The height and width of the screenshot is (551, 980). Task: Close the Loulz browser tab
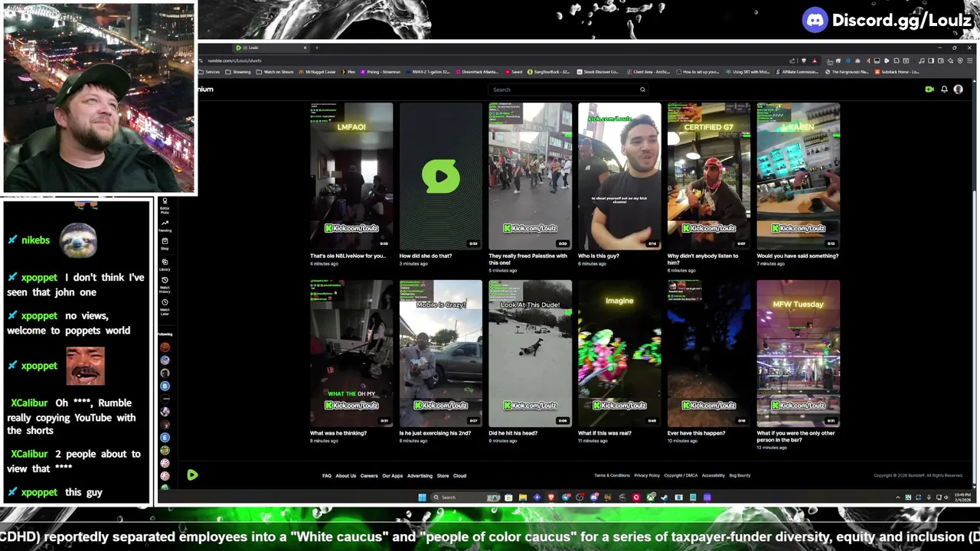click(305, 47)
